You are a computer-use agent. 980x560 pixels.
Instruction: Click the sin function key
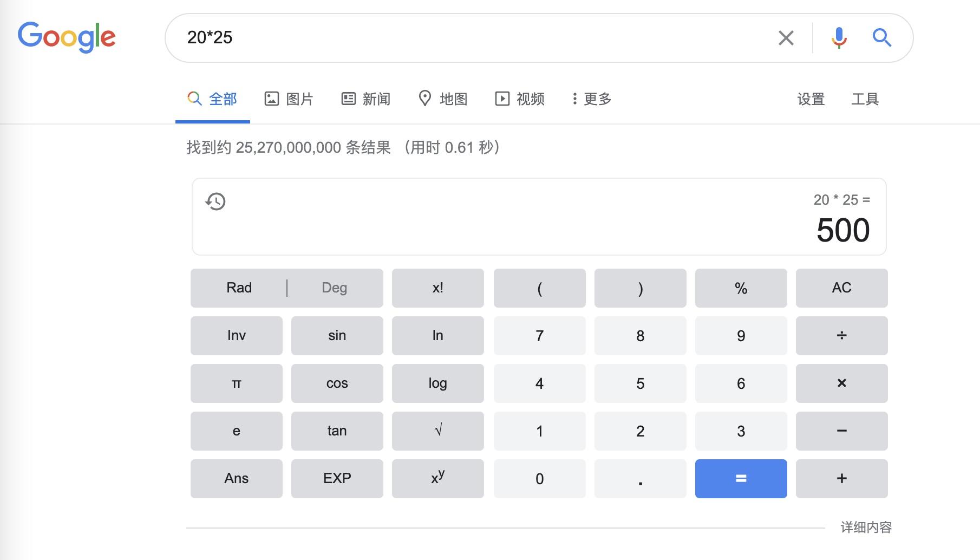click(337, 336)
